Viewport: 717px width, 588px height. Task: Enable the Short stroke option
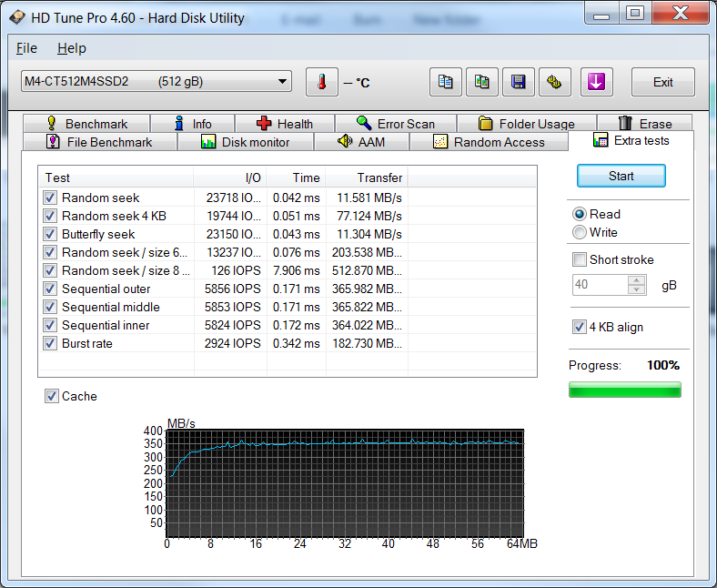point(580,259)
